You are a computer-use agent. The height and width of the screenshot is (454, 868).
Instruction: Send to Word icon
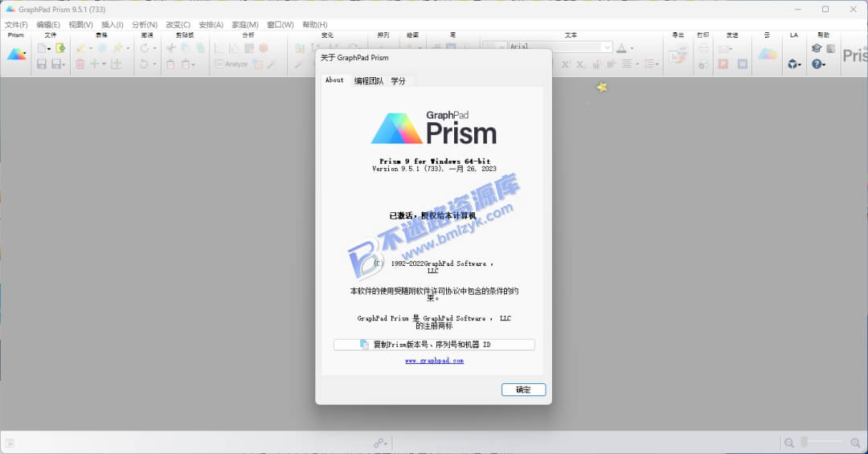pos(743,64)
